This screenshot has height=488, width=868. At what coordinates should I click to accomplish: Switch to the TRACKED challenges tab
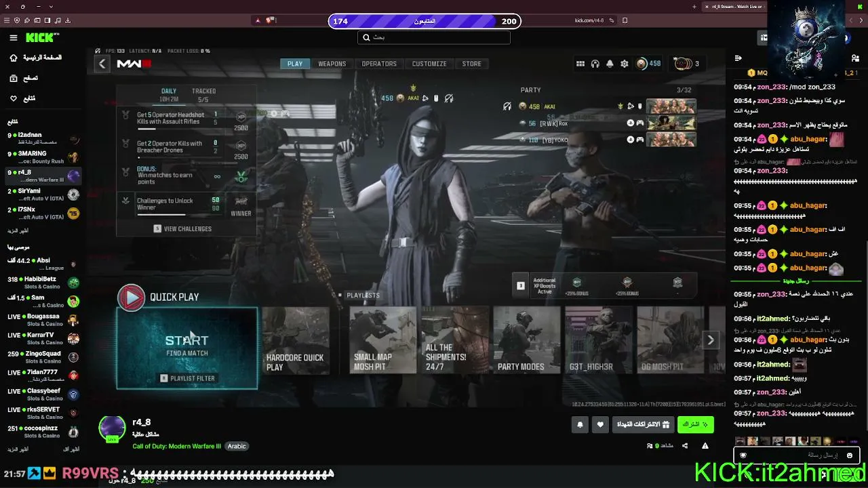[203, 95]
